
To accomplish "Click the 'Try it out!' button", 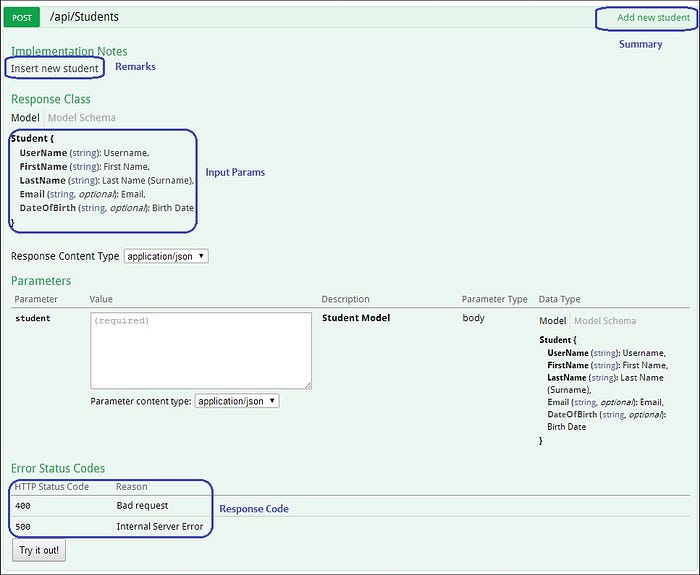I will tap(39, 550).
